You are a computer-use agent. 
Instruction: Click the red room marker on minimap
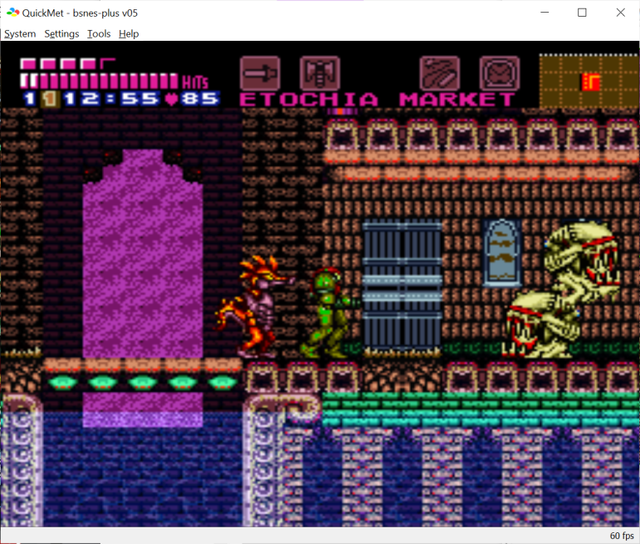point(590,82)
